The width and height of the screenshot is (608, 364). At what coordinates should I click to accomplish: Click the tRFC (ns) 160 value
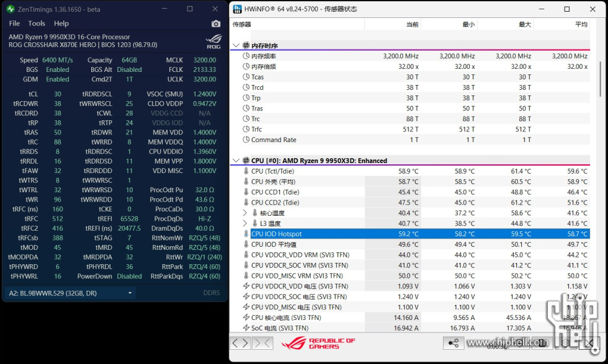(57, 209)
